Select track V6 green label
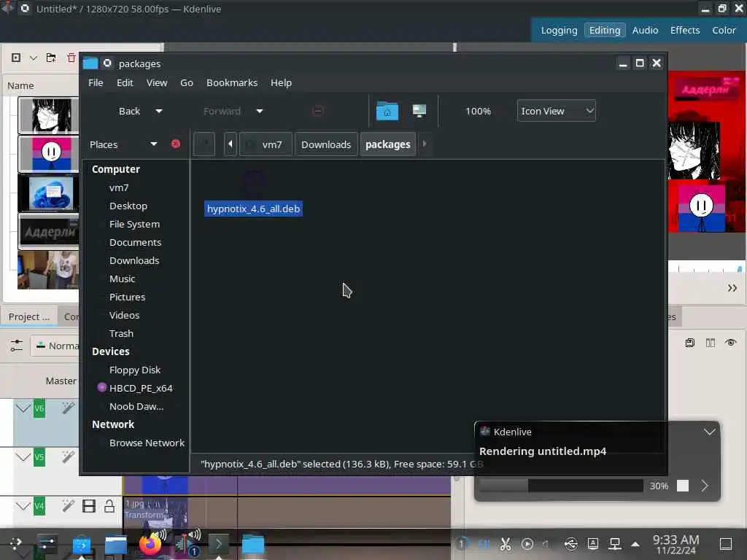Screen dimensions: 747x560 tap(39, 408)
